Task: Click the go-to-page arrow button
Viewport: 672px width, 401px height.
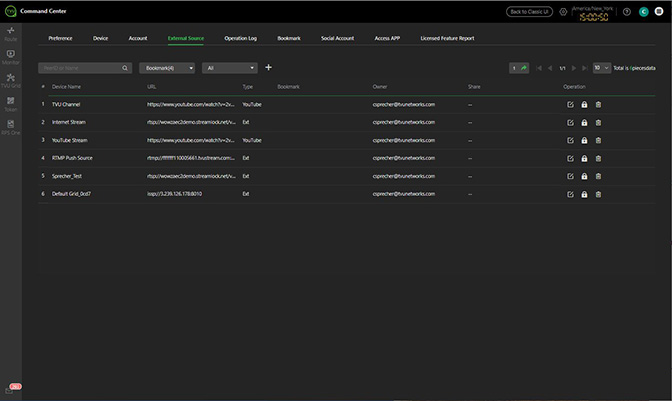Action: [x=524, y=68]
